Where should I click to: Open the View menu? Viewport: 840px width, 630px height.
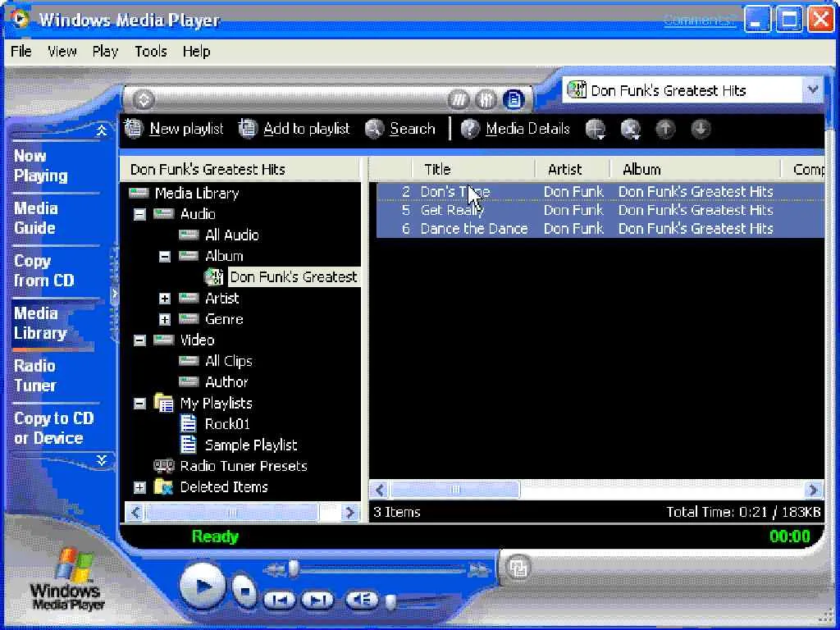tap(62, 52)
